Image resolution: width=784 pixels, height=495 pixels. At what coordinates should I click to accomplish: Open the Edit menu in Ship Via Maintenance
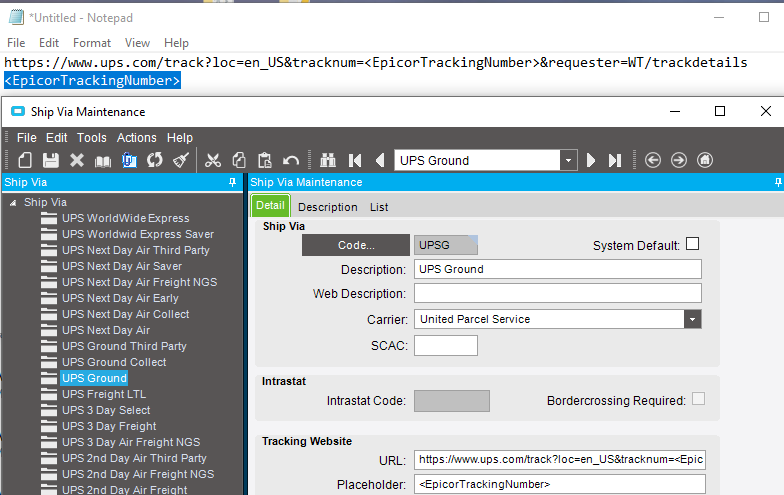pos(56,138)
